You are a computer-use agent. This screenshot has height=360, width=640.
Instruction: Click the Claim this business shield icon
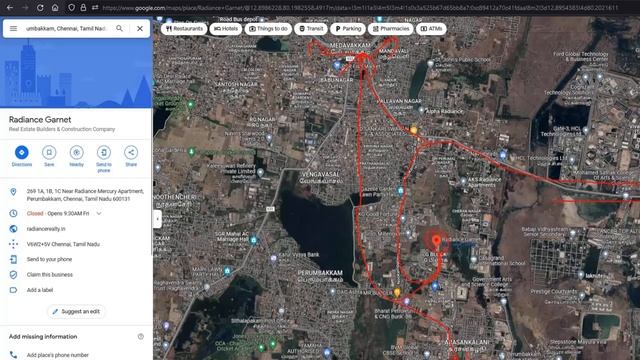click(13, 275)
